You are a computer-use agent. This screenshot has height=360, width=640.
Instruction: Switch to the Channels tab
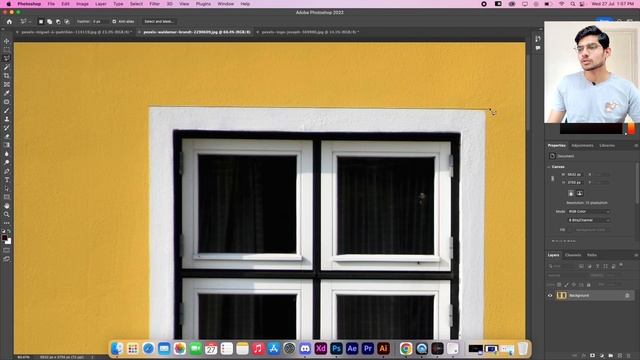pos(573,255)
